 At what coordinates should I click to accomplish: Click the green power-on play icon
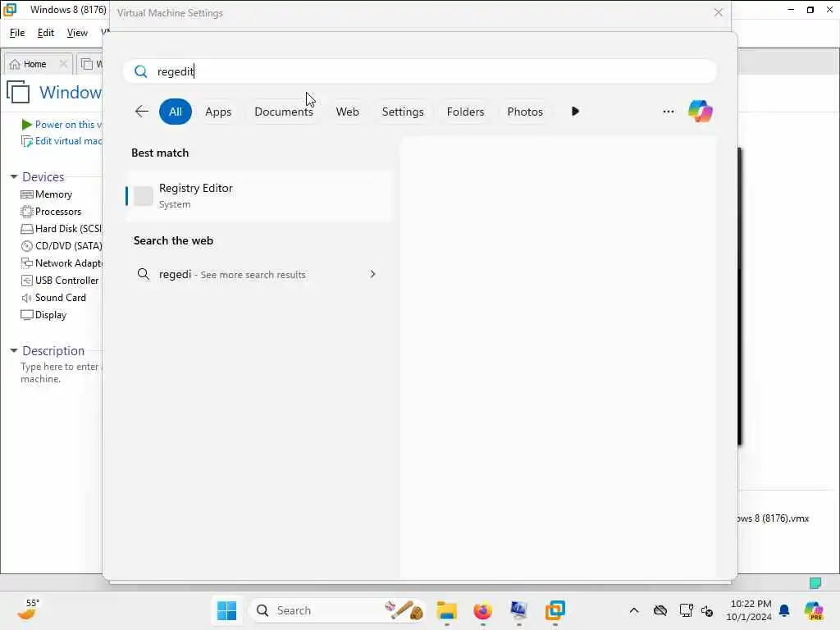(26, 125)
